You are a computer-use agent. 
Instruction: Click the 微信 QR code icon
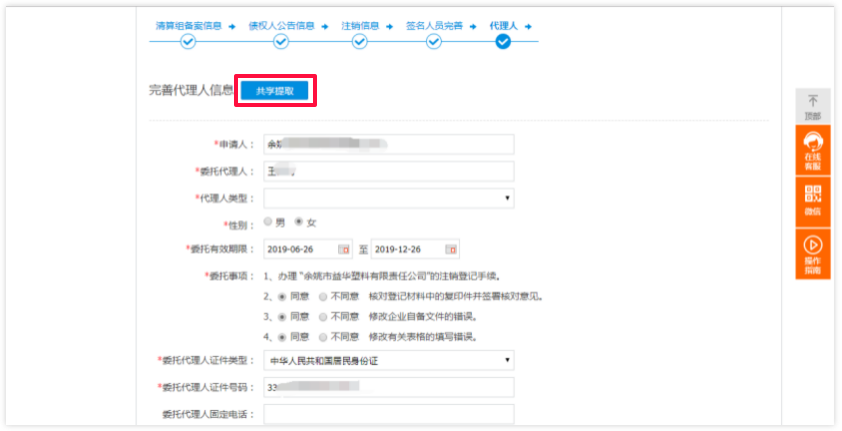click(x=812, y=199)
